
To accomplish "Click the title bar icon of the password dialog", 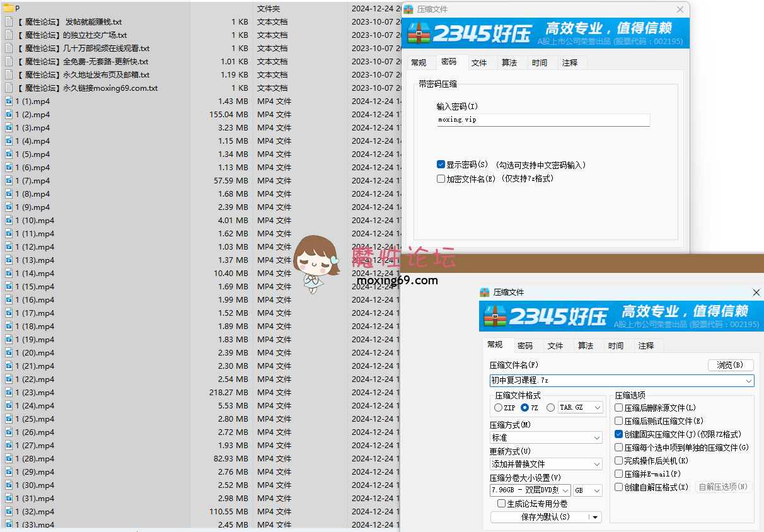I will 408,9.
